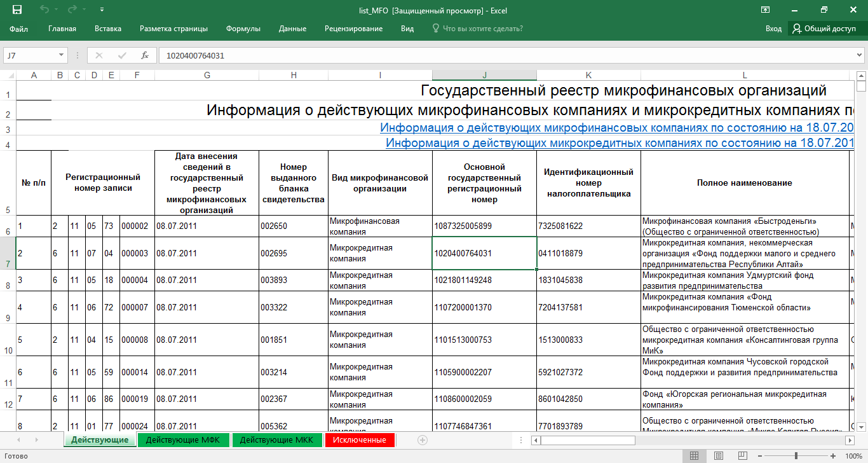The height and width of the screenshot is (463, 868).
Task: Click the 'Что вы хотите сделать?' search field
Action: point(482,29)
